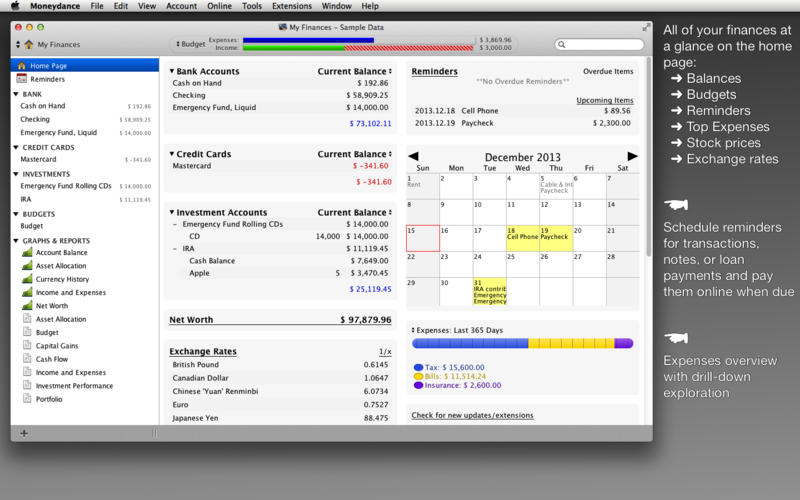The width and height of the screenshot is (800, 500).
Task: Toggle full screen window arrows icon
Action: pos(646,27)
